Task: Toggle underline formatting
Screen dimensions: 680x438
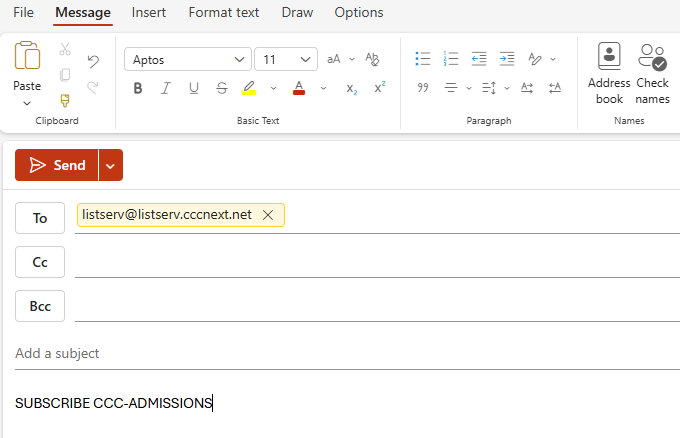Action: pos(194,88)
